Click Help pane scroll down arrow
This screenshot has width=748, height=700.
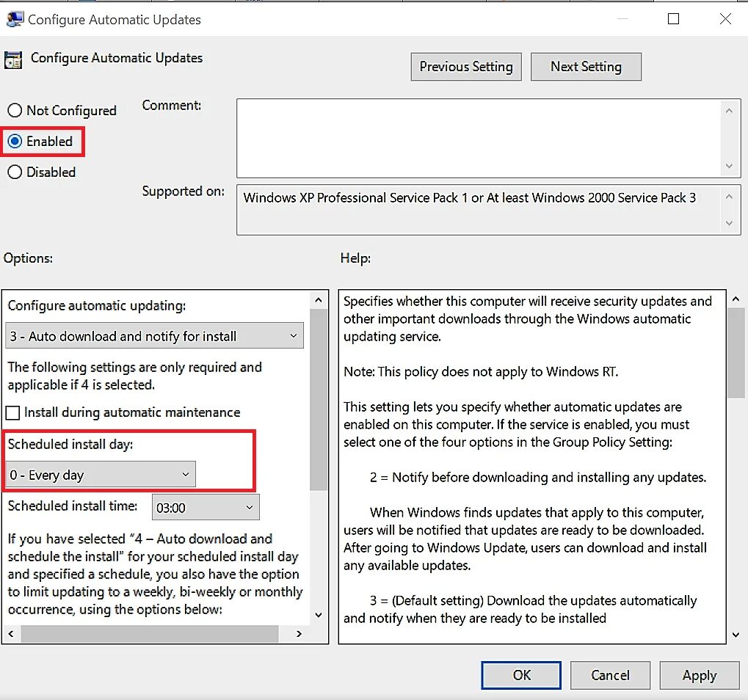(736, 635)
